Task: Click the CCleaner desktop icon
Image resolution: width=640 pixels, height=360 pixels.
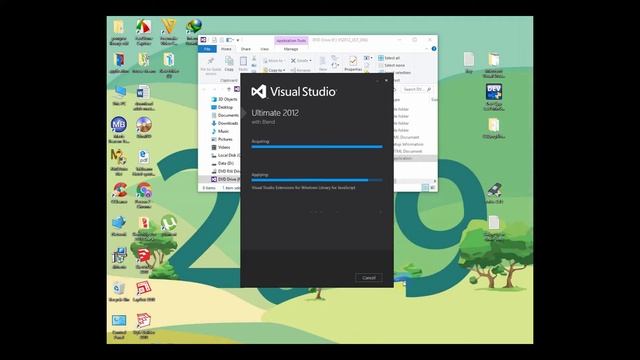Action: click(119, 193)
